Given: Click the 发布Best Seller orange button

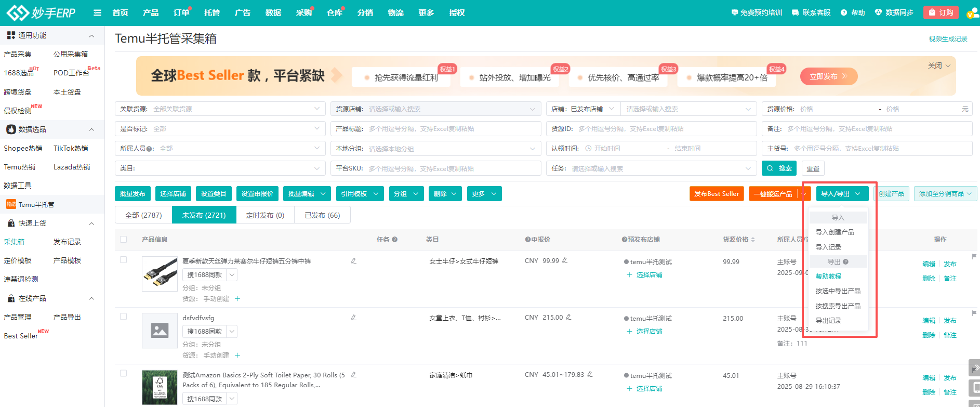Looking at the screenshot, I should pos(717,194).
